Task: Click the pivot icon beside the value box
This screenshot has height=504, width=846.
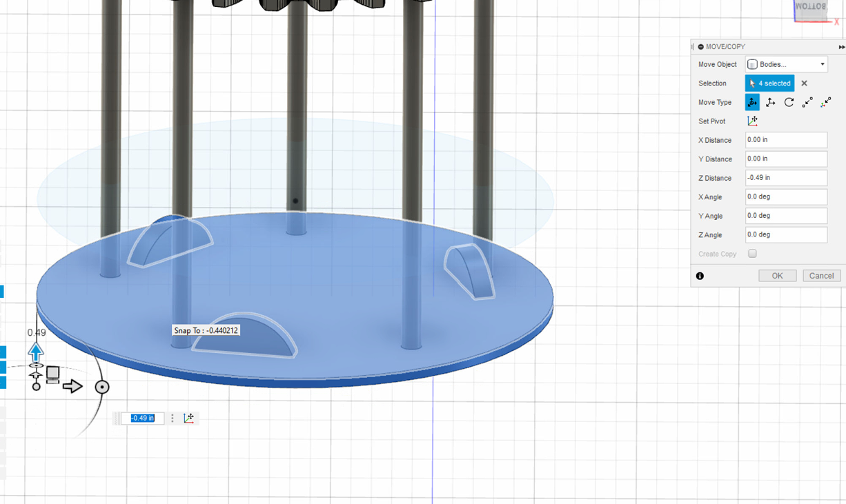Action: 188,418
